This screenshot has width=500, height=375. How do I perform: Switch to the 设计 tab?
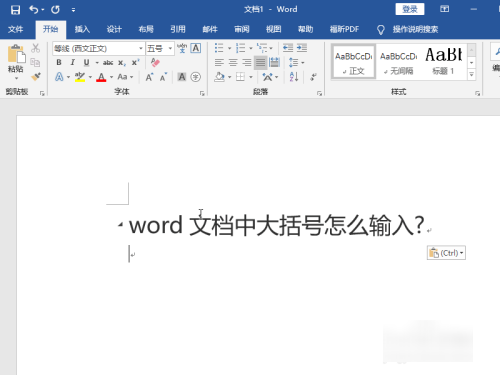[114, 29]
